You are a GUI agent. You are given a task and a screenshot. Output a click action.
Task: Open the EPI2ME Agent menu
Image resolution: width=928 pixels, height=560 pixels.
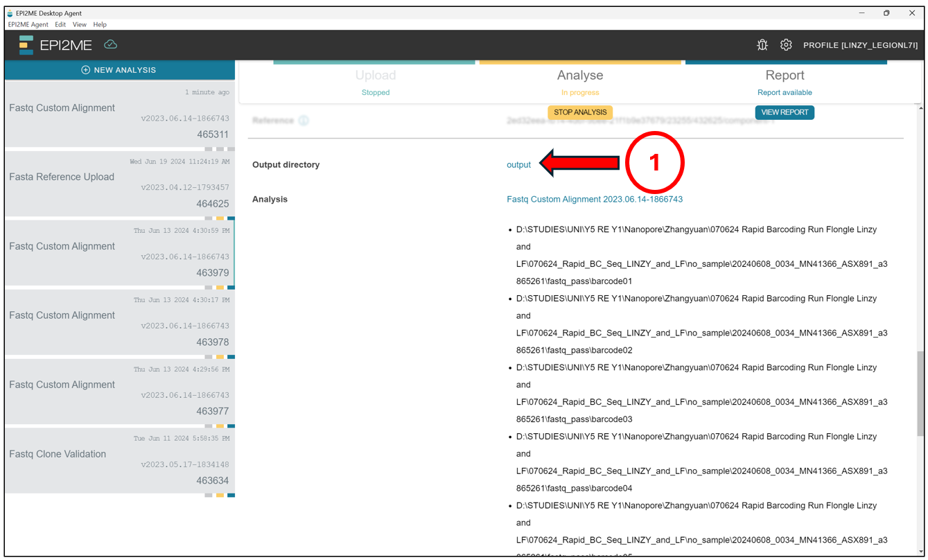(28, 24)
